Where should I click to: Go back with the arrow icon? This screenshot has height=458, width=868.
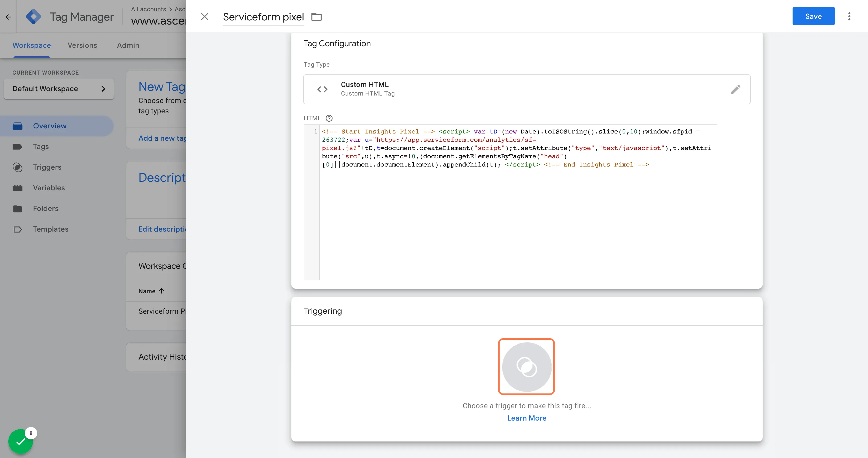[x=9, y=17]
